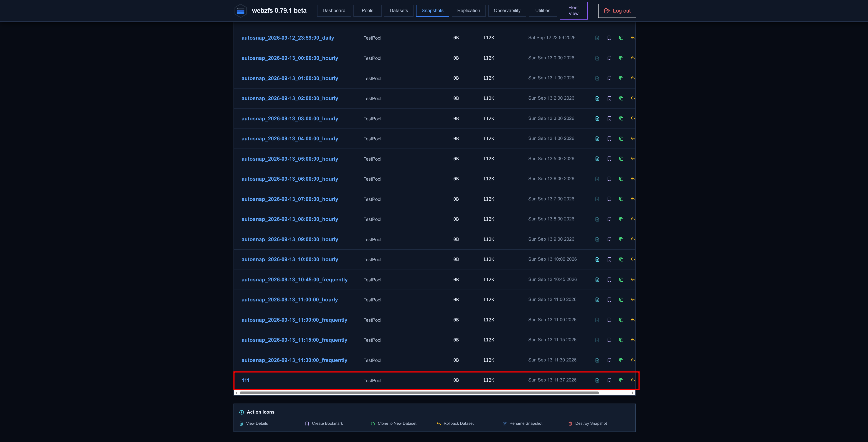Open snapshot autosnap_2026-09-13_06:00:00_hourly link

coord(289,179)
